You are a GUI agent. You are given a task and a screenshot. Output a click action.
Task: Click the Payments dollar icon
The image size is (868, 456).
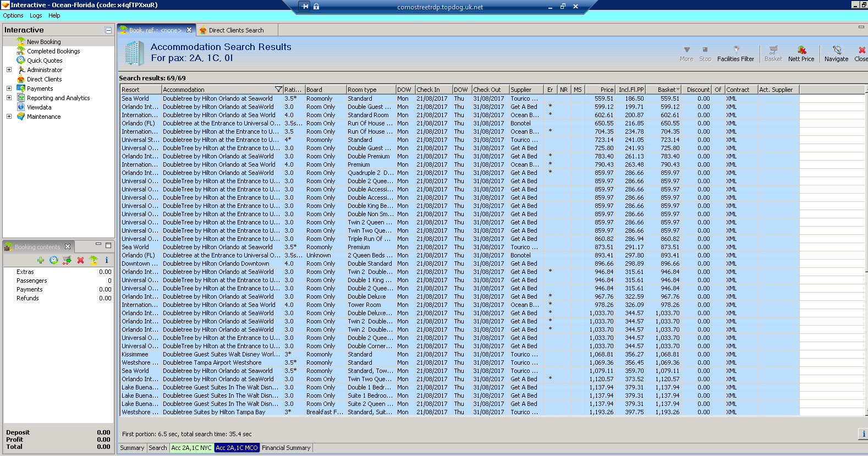click(21, 88)
